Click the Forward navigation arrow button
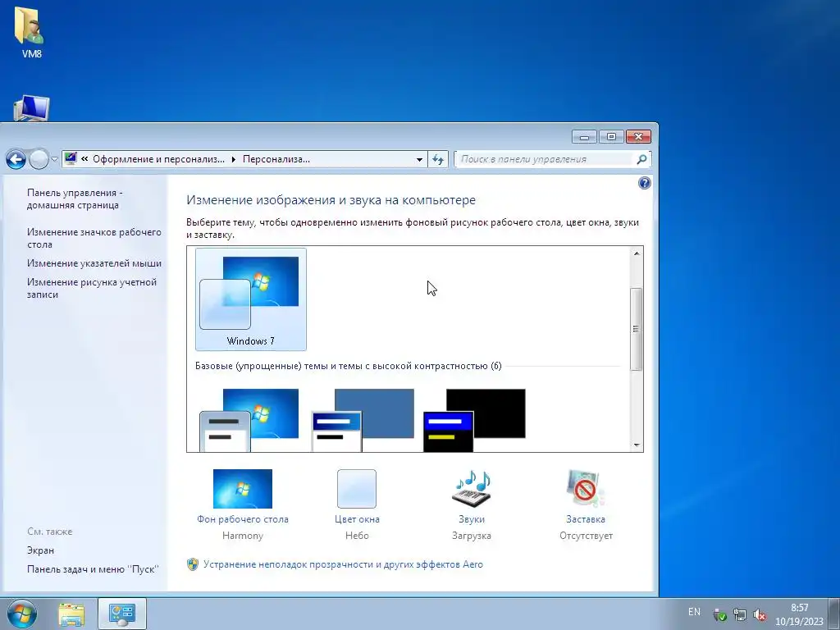 (39, 159)
